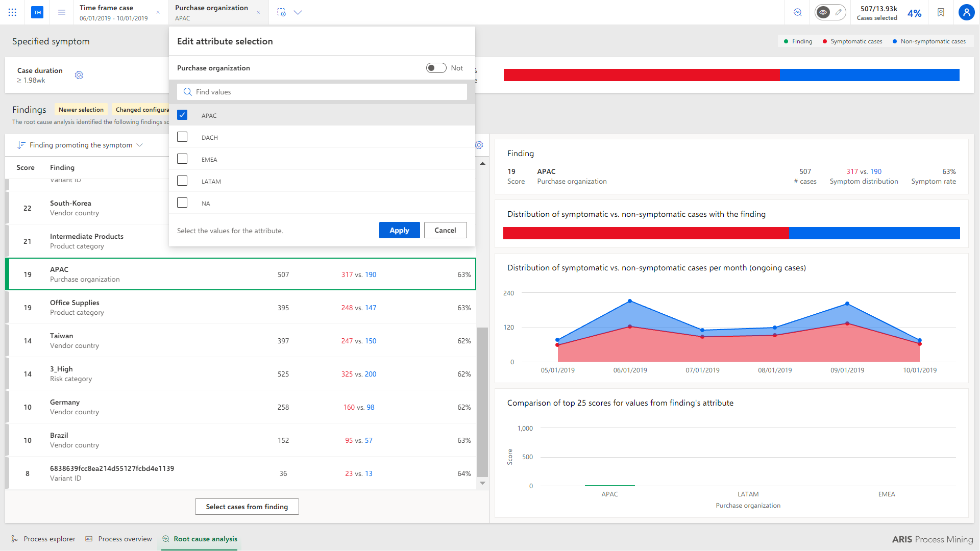This screenshot has width=980, height=551.
Task: Open the app launcher grid icon
Action: pyautogui.click(x=12, y=12)
